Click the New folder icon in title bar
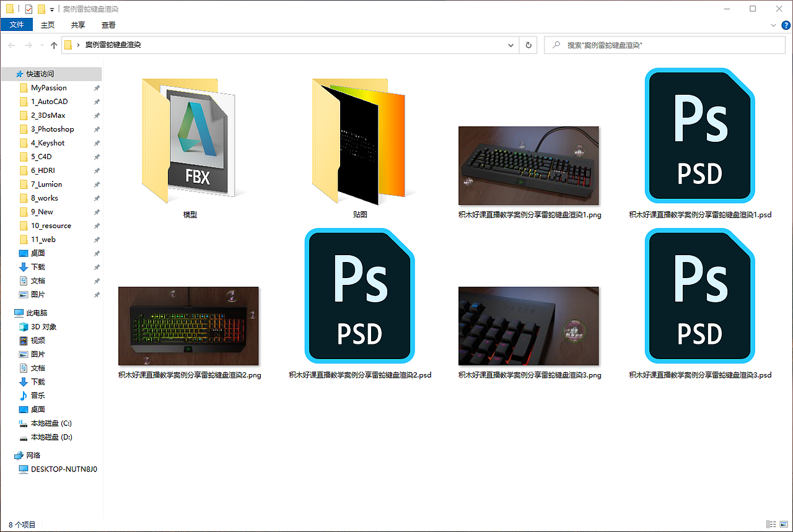 tap(42, 9)
